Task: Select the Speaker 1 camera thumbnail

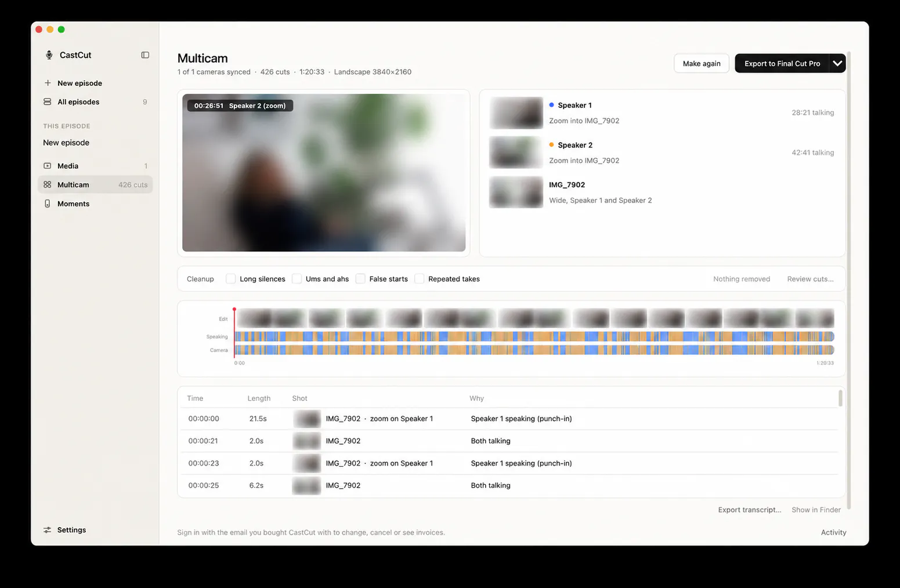Action: [x=516, y=112]
